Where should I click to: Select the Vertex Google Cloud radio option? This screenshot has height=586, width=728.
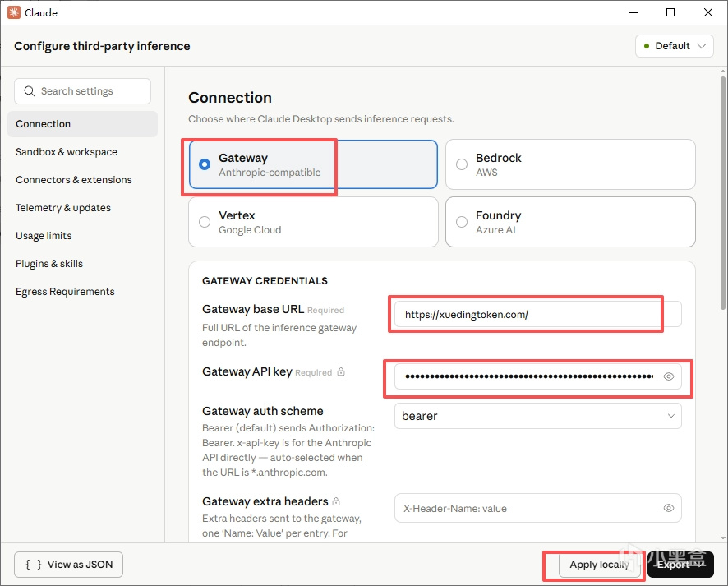(x=205, y=222)
